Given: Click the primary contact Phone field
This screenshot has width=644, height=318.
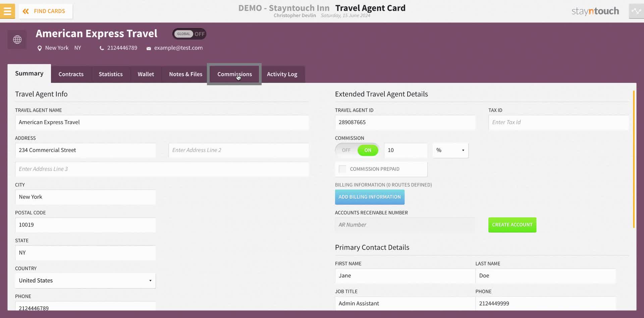Looking at the screenshot, I should 545,304.
